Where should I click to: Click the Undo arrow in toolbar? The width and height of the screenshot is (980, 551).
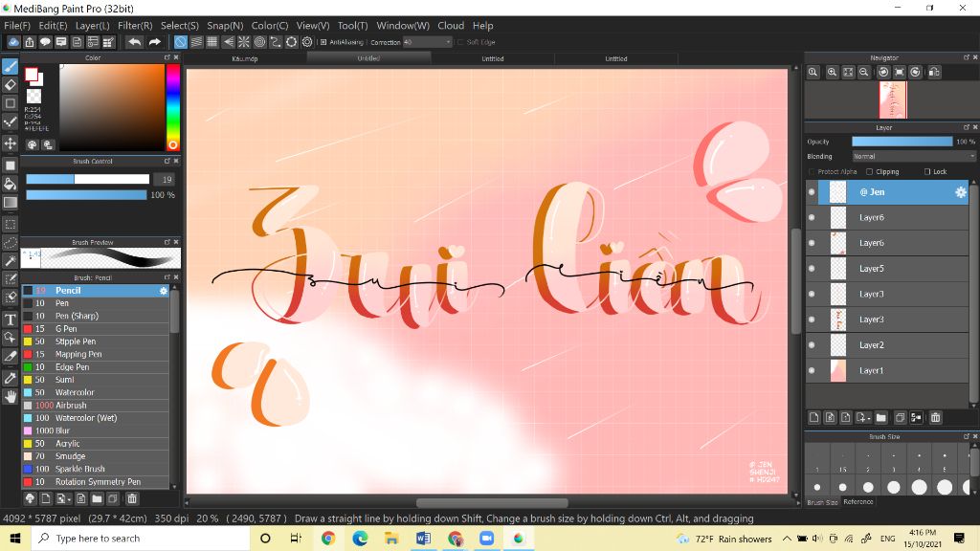coord(134,42)
